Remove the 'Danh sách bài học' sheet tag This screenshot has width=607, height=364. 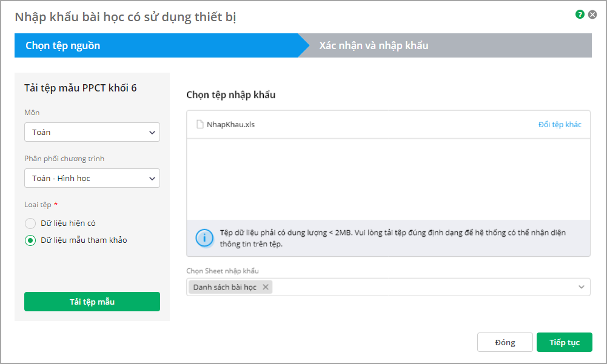[x=266, y=287]
